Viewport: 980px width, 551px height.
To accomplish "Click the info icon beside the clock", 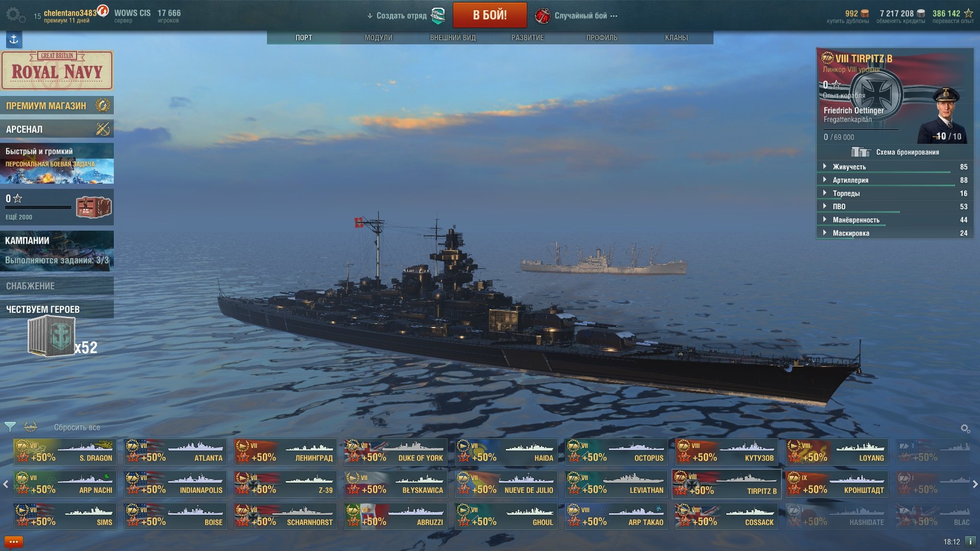I will coord(970,541).
